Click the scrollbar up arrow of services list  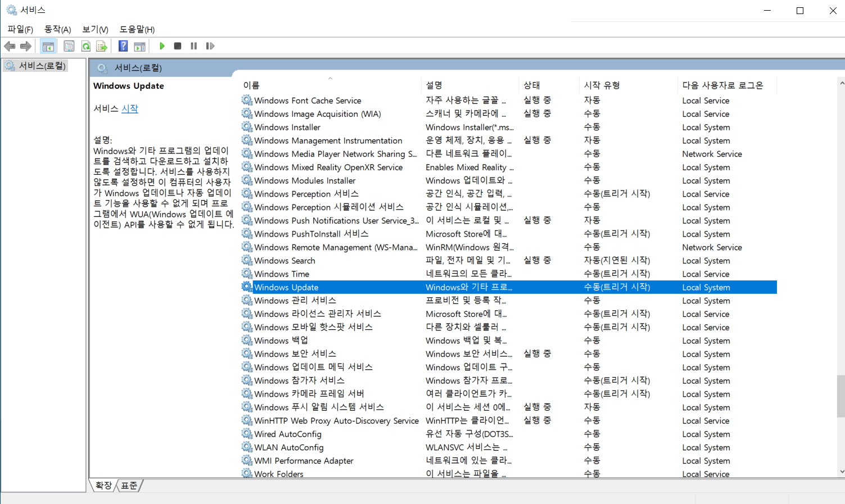tap(841, 83)
